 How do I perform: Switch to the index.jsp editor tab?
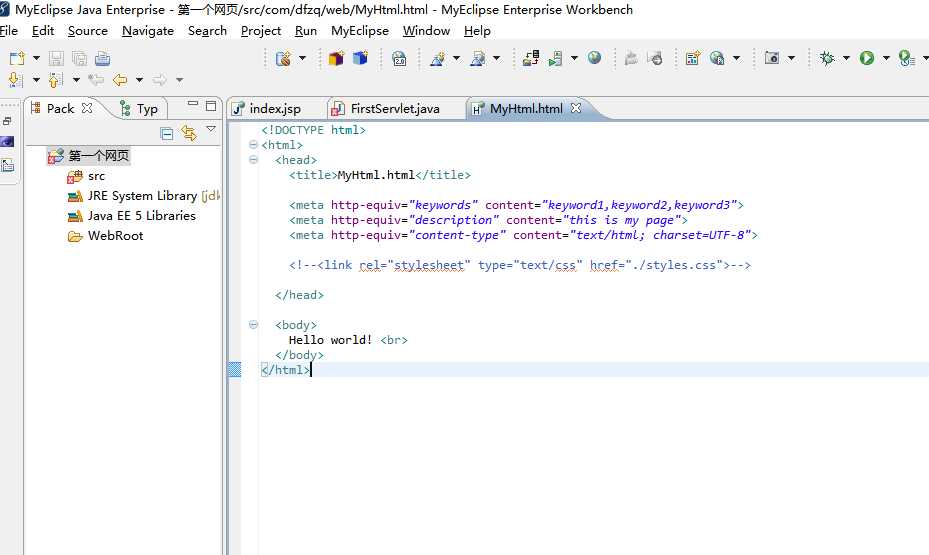(x=276, y=108)
